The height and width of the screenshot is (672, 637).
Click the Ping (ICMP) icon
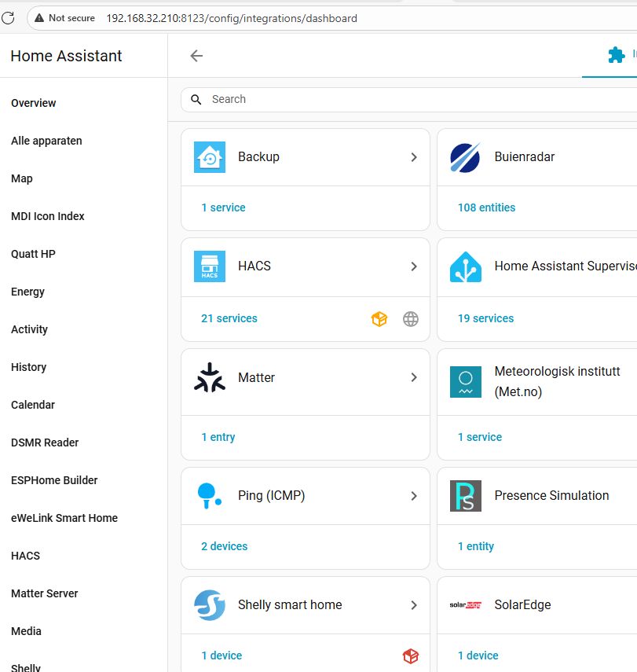[x=210, y=496]
